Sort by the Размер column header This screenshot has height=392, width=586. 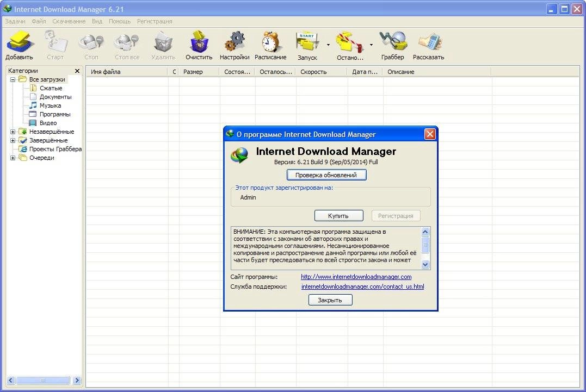tap(199, 72)
